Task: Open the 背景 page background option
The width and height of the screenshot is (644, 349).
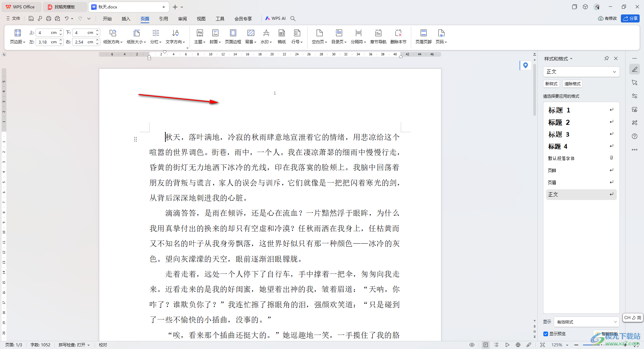Action: 251,37
